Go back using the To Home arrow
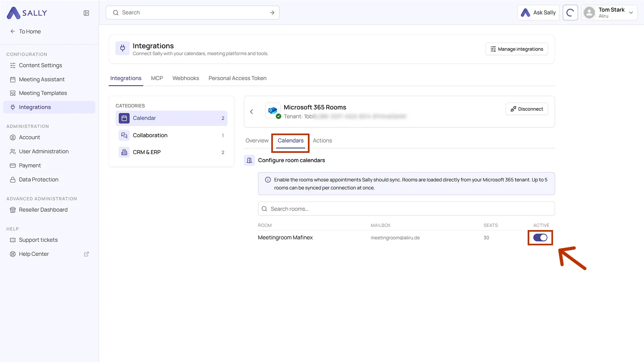Viewport: 644px width, 362px height. click(x=13, y=31)
